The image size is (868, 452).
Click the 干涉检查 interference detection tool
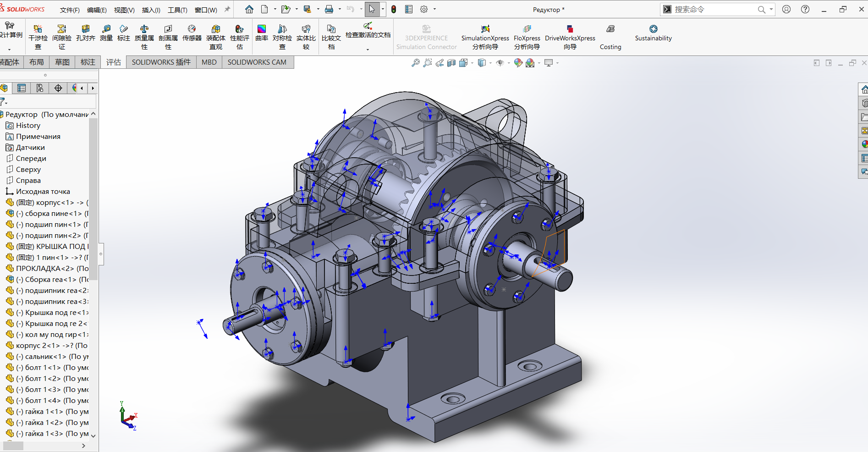(x=38, y=37)
